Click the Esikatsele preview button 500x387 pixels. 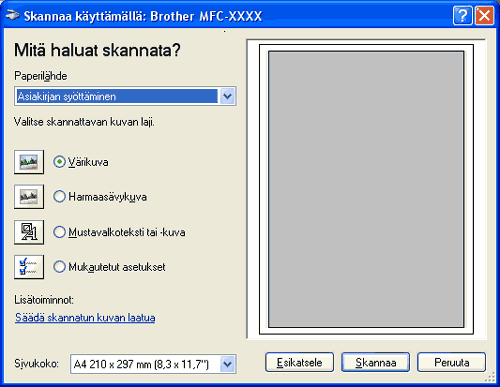pos(299,362)
